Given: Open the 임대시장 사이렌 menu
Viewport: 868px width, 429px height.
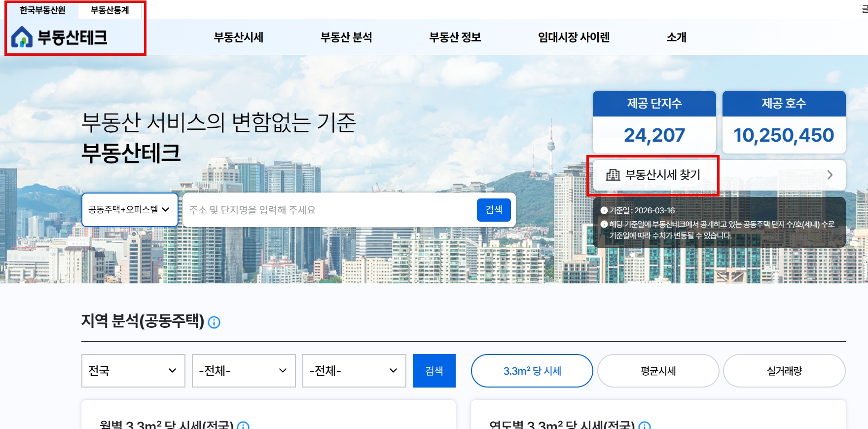Looking at the screenshot, I should tap(574, 37).
